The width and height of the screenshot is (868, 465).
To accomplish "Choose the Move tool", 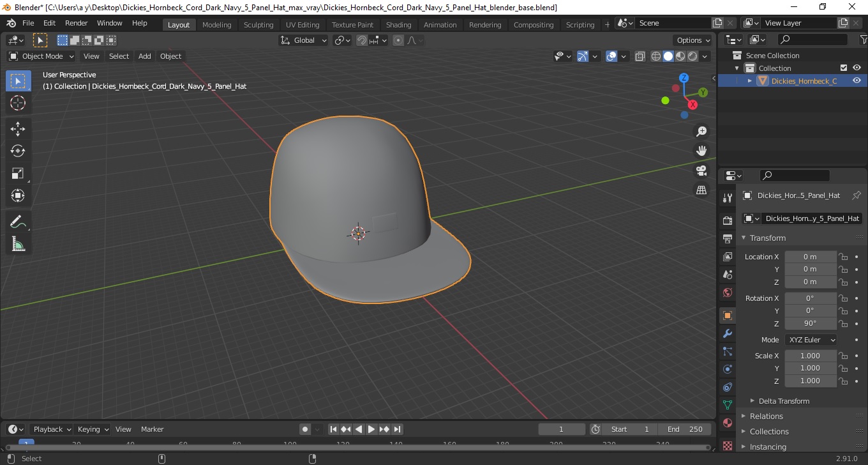I will pyautogui.click(x=18, y=129).
